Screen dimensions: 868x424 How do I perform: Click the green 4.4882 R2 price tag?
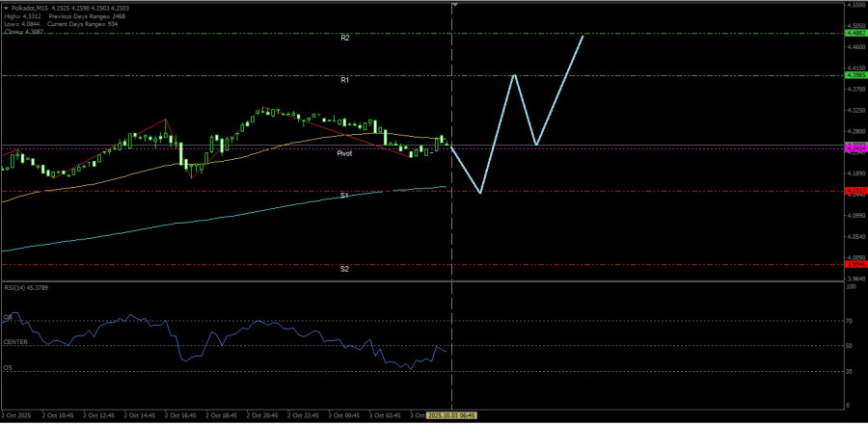click(x=854, y=33)
